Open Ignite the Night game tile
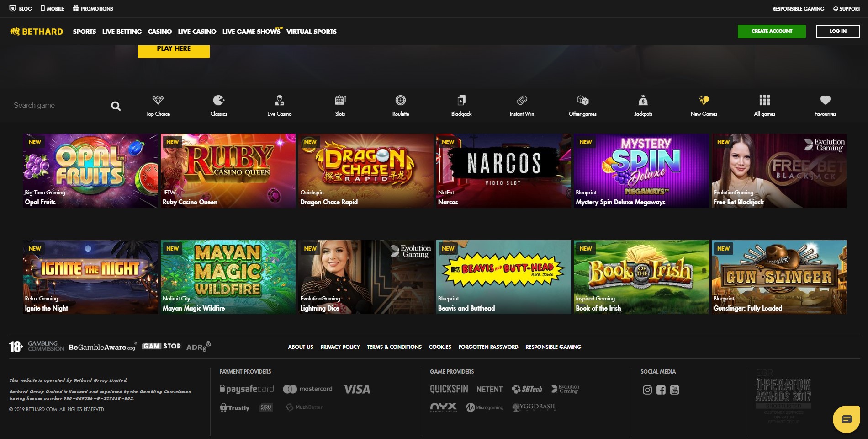Screen dimensions: 868x439 (90, 277)
